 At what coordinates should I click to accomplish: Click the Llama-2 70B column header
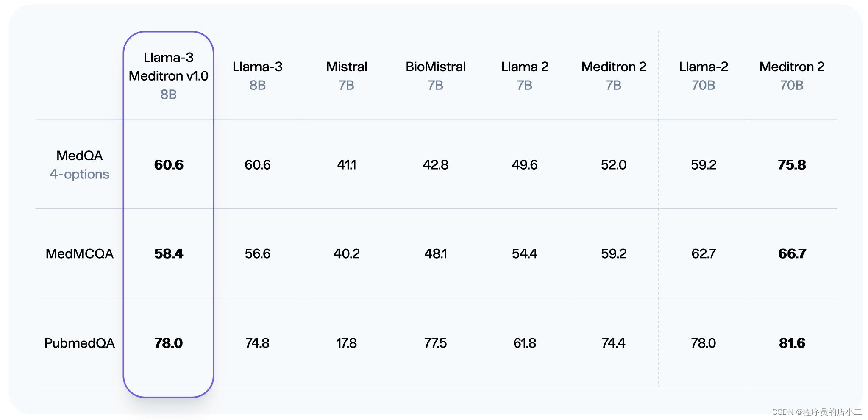click(703, 75)
